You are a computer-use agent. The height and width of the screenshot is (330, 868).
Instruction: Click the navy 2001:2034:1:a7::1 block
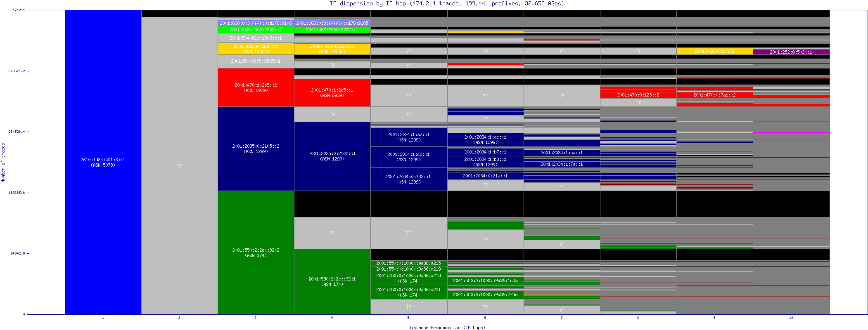coord(409,137)
